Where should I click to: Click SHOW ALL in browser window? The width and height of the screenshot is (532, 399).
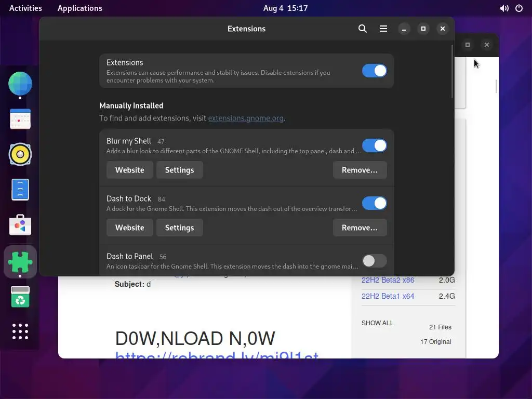(377, 323)
